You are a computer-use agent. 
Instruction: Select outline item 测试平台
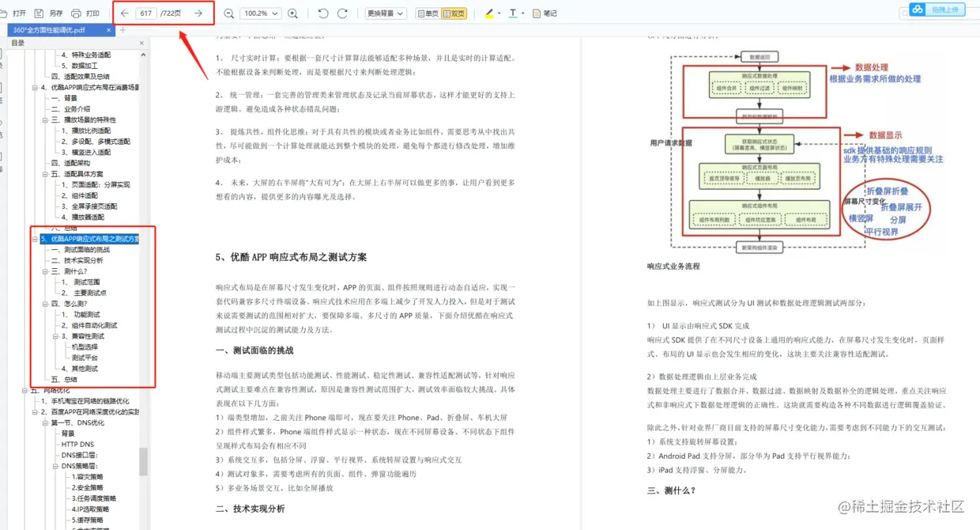(x=85, y=358)
